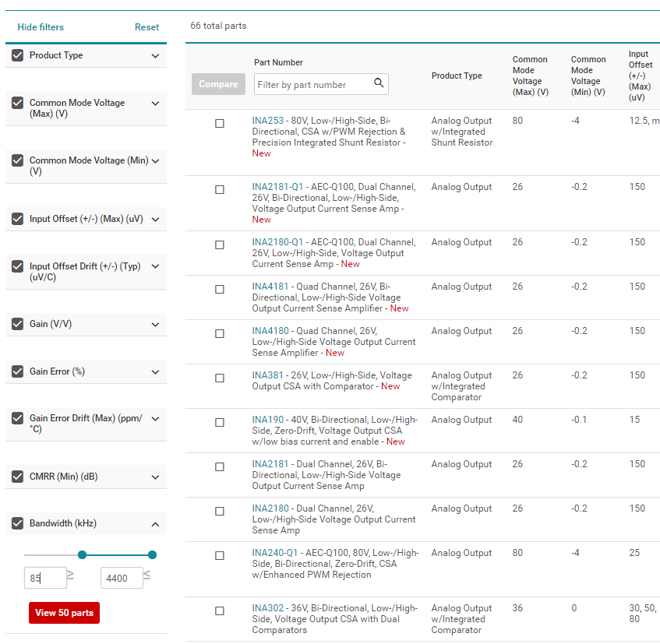Screen dimensions: 660x644
Task: Uncheck the Product Type filter checkbox
Action: [x=18, y=55]
